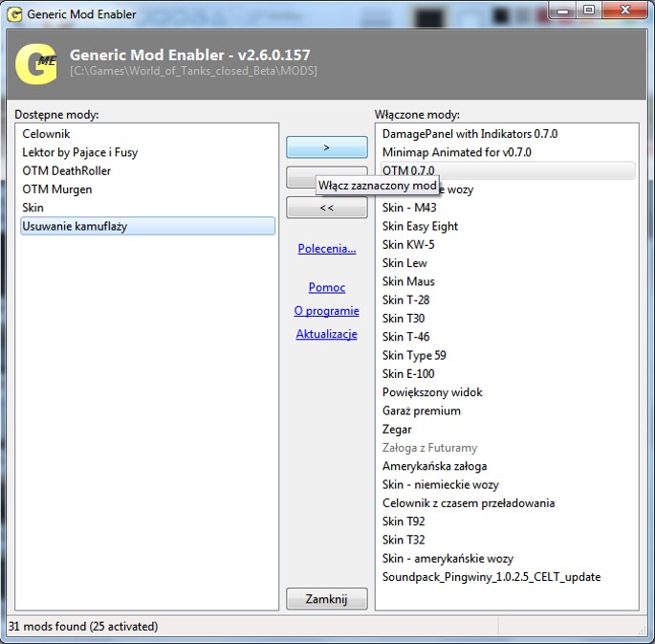Select Minimap Animated for v0.7.0

(x=508, y=152)
